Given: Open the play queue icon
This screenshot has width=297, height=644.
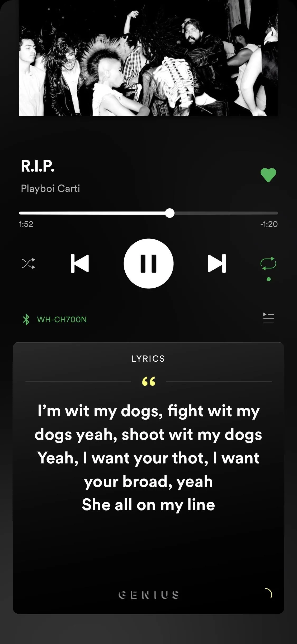Looking at the screenshot, I should click(268, 318).
